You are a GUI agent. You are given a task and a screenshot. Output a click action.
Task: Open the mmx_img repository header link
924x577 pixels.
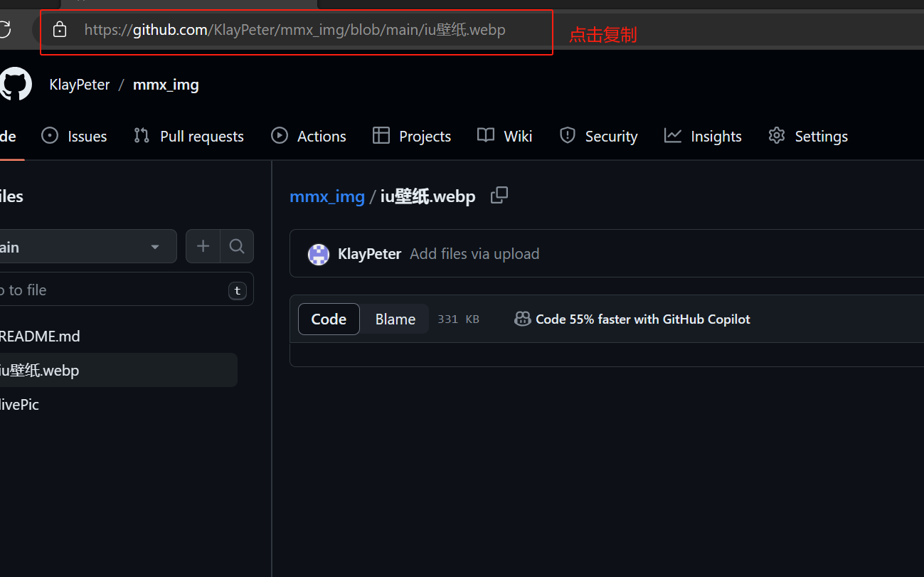point(166,85)
